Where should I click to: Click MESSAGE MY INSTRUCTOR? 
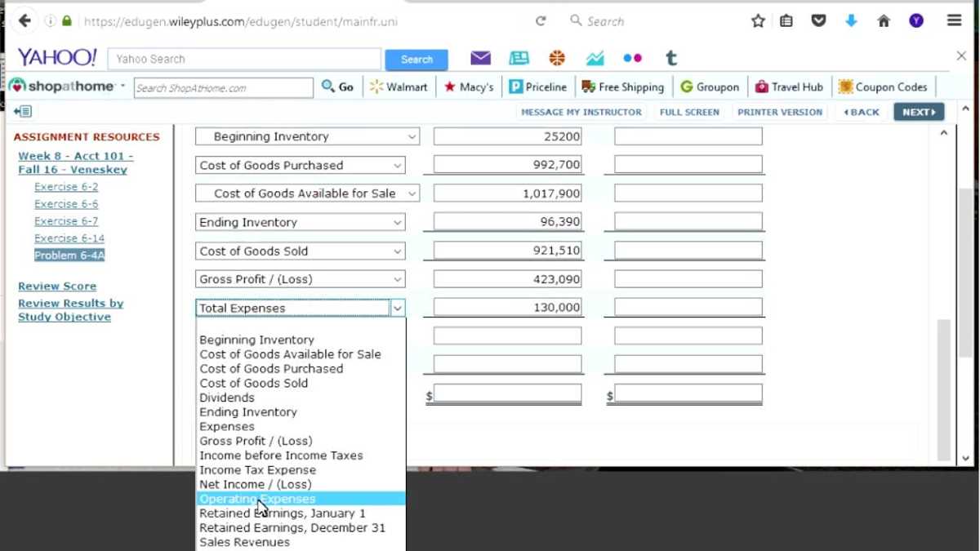[x=581, y=112]
